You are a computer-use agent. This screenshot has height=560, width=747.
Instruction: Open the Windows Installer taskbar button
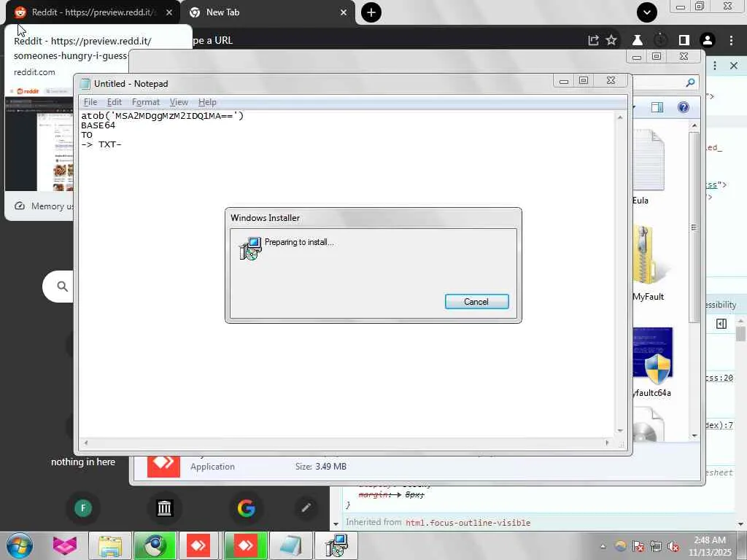336,545
